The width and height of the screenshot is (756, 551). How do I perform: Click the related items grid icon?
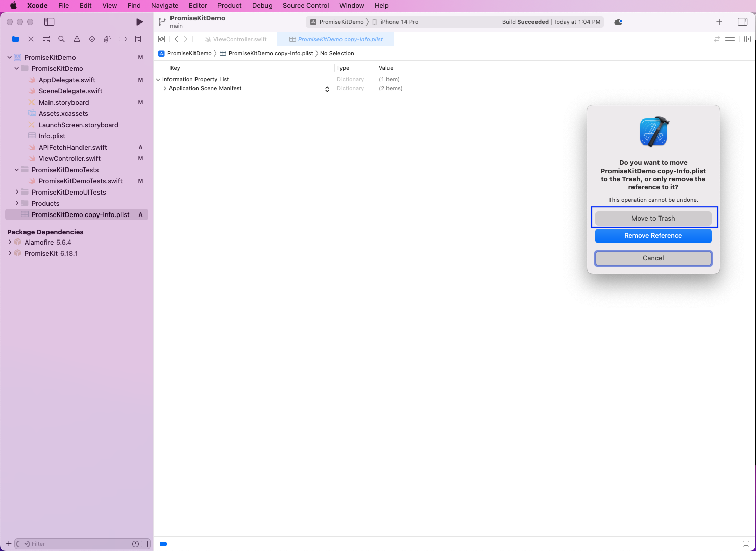click(161, 39)
